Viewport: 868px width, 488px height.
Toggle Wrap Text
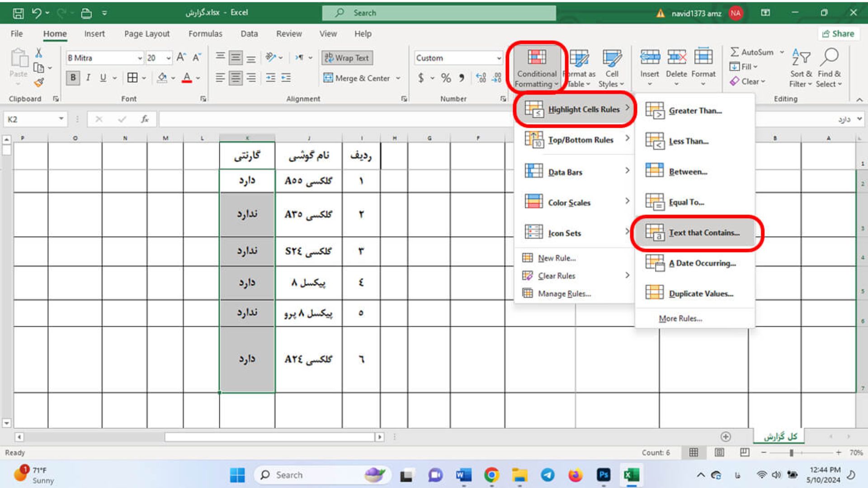pyautogui.click(x=347, y=58)
